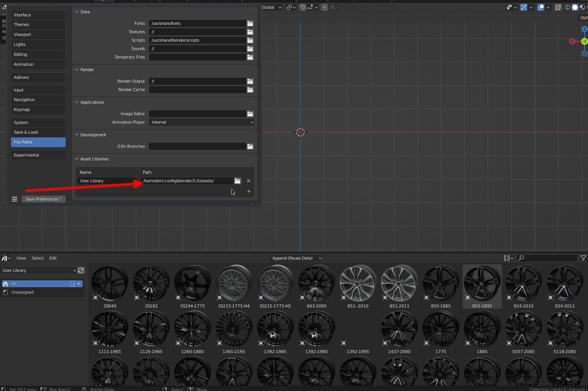Screen dimensions: 588x391
Task: Click the asset browser search field
Action: coord(547,258)
